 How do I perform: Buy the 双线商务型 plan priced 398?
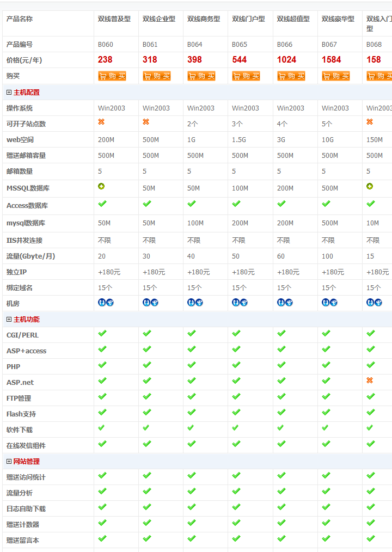coord(201,76)
